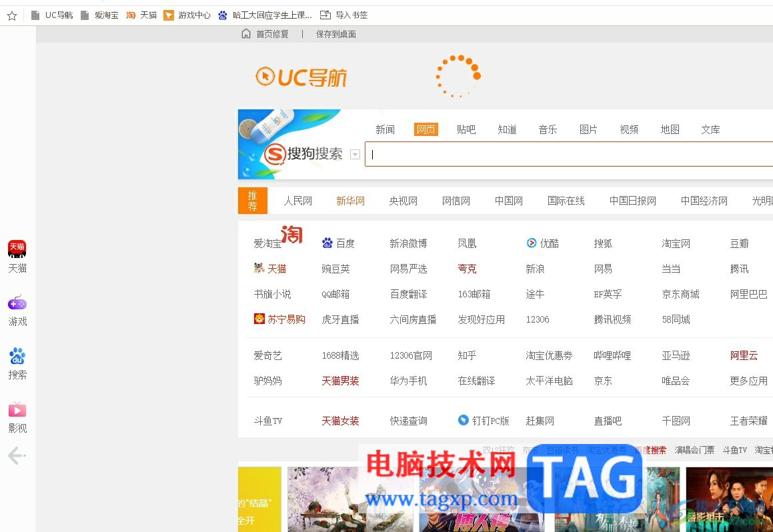The width and height of the screenshot is (773, 532).
Task: Open the 天猫女装 link
Action: click(x=340, y=421)
